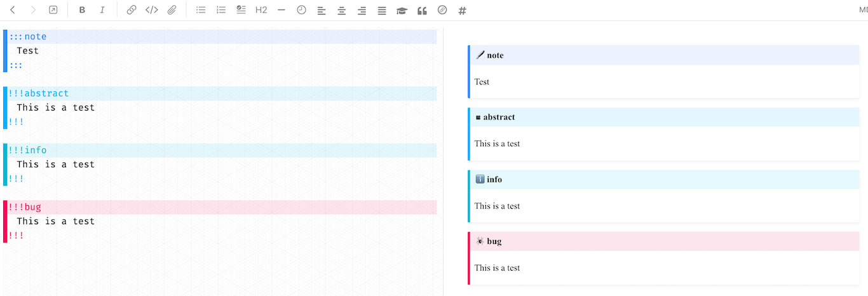Justify the text
868x296 pixels.
[382, 10]
